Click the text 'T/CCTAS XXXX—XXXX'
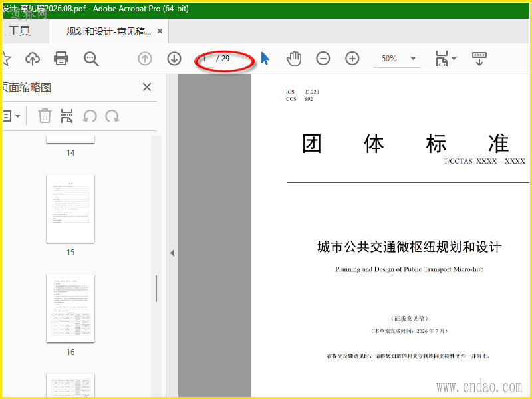 click(x=485, y=161)
